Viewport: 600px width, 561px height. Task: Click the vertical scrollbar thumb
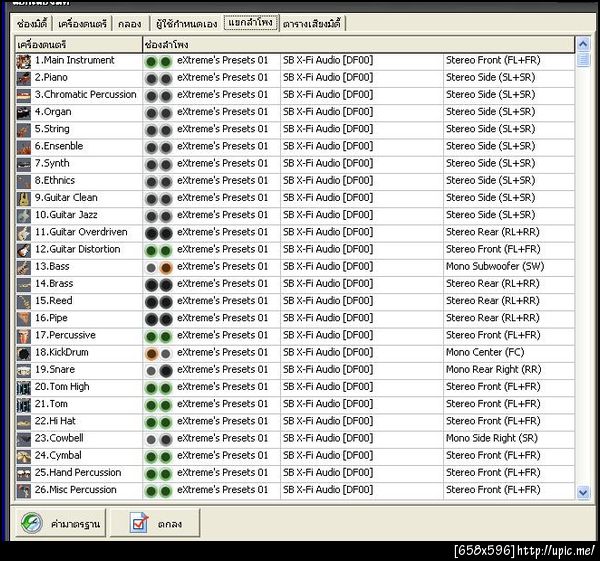coord(583,60)
